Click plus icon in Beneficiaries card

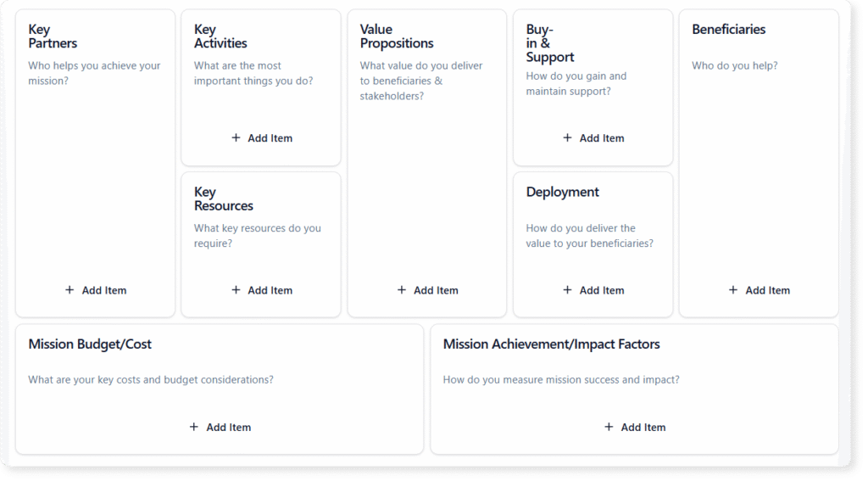(x=733, y=290)
